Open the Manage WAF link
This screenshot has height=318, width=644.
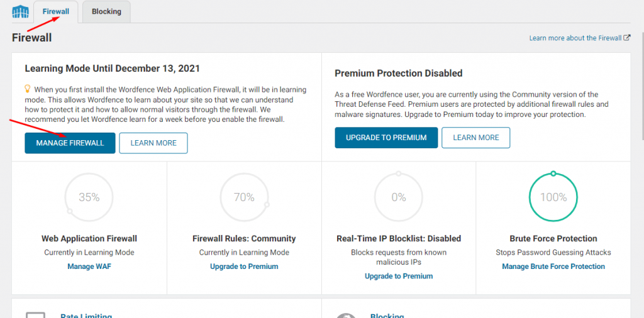[x=89, y=266]
